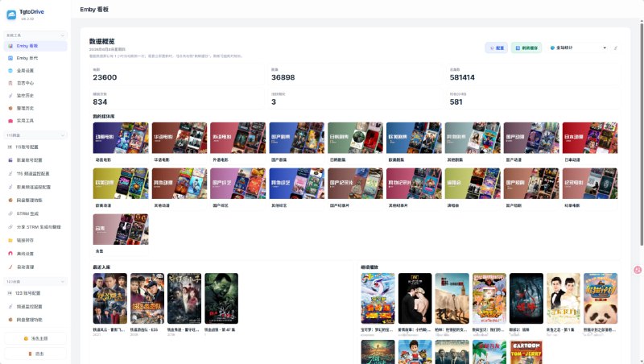Open the panda poster in 继续播放
The width and height of the screenshot is (644, 364).
(601, 298)
